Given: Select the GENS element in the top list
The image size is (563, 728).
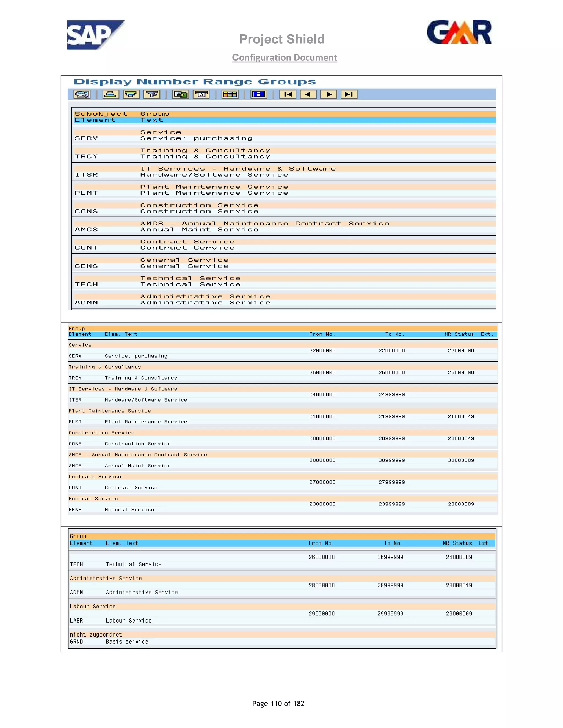Looking at the screenshot, I should (86, 266).
